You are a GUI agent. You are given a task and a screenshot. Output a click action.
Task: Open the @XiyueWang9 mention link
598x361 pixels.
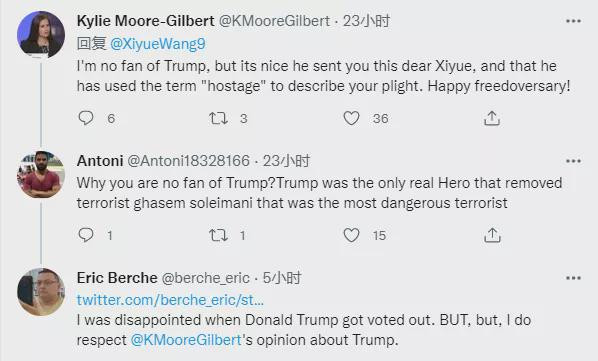[158, 44]
